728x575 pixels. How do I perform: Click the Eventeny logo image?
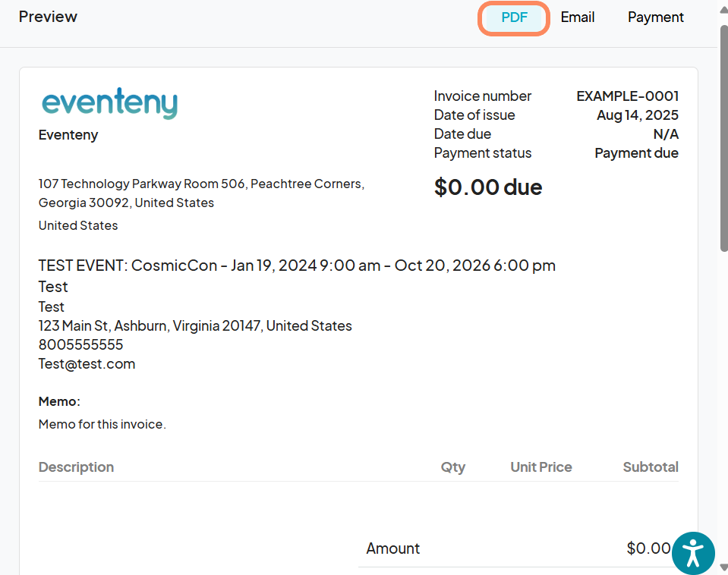point(109,104)
